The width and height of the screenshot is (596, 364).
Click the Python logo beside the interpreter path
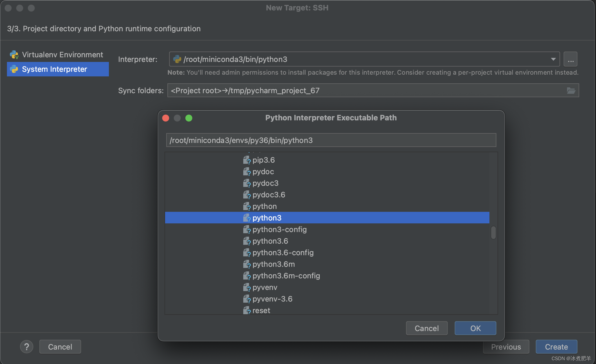click(177, 59)
